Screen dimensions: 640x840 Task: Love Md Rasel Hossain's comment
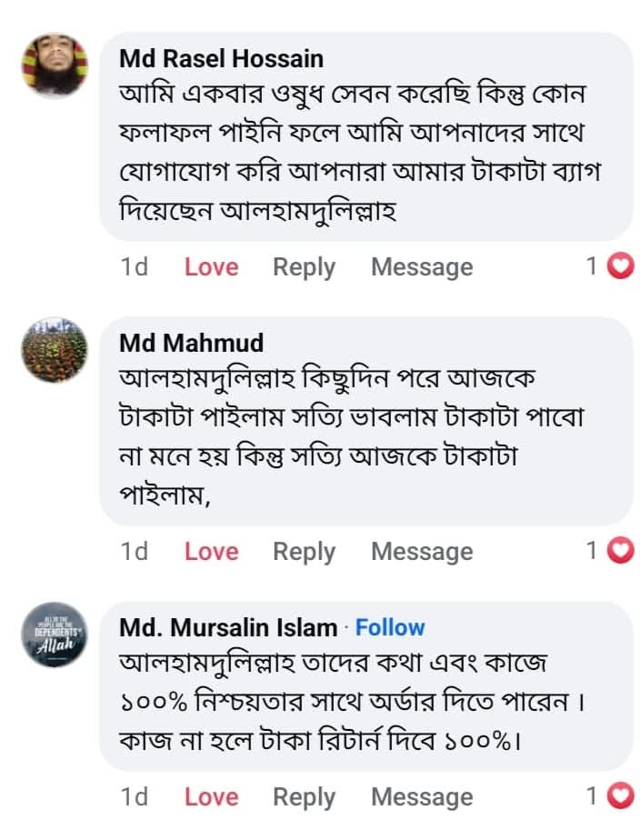pyautogui.click(x=211, y=267)
